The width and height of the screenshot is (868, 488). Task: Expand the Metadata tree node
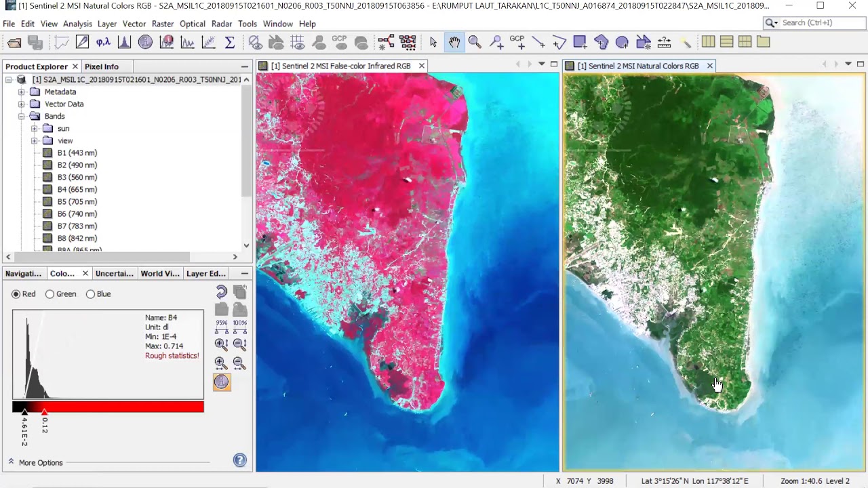(x=21, y=92)
